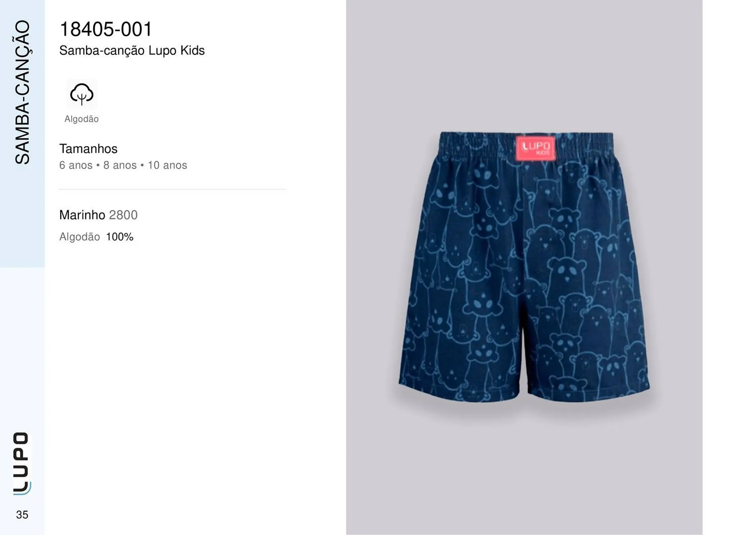The image size is (756, 535).
Task: Click the Algodão label under the icon
Action: click(x=82, y=119)
